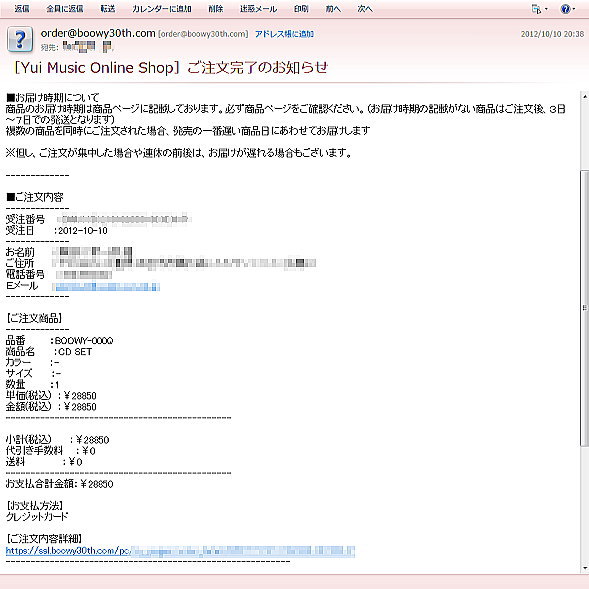Click the blurred Eメール address link
The image size is (589, 589).
click(106, 287)
